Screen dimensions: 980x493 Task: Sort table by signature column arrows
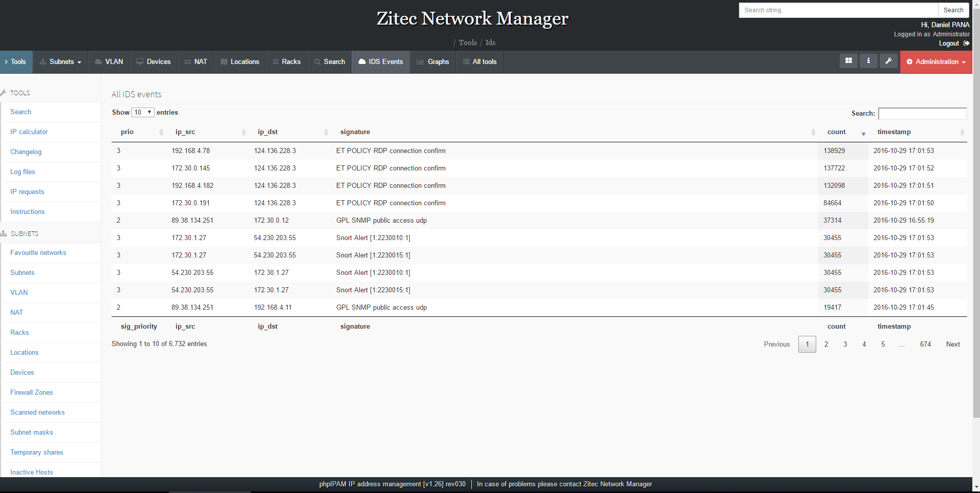(x=813, y=132)
